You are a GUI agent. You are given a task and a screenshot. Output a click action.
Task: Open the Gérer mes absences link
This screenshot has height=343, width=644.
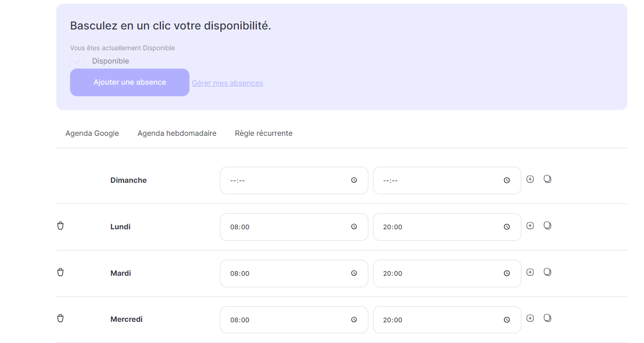[x=227, y=83]
